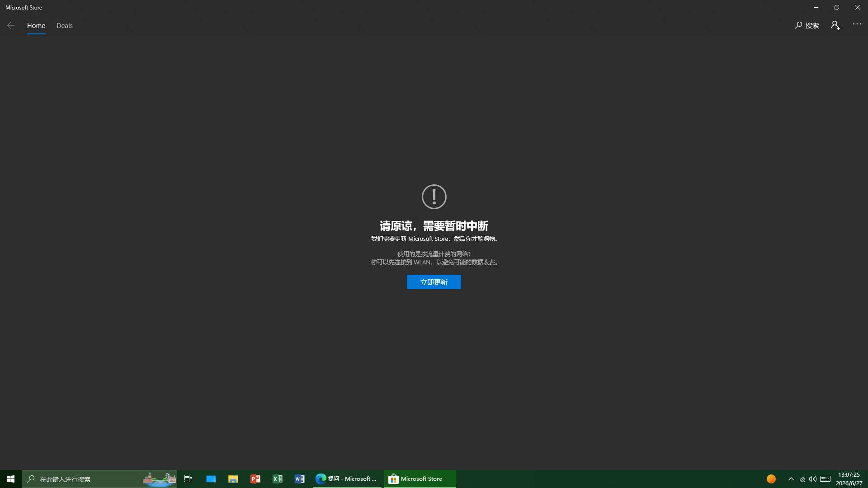Click the taskbar search input box

pos(99,479)
